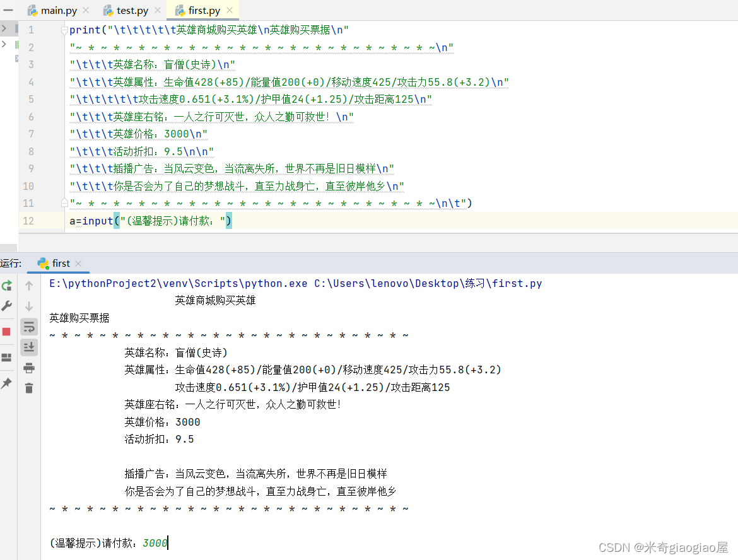Click fold end marker at line 11
Image resolution: width=738 pixels, height=560 pixels.
click(x=64, y=203)
